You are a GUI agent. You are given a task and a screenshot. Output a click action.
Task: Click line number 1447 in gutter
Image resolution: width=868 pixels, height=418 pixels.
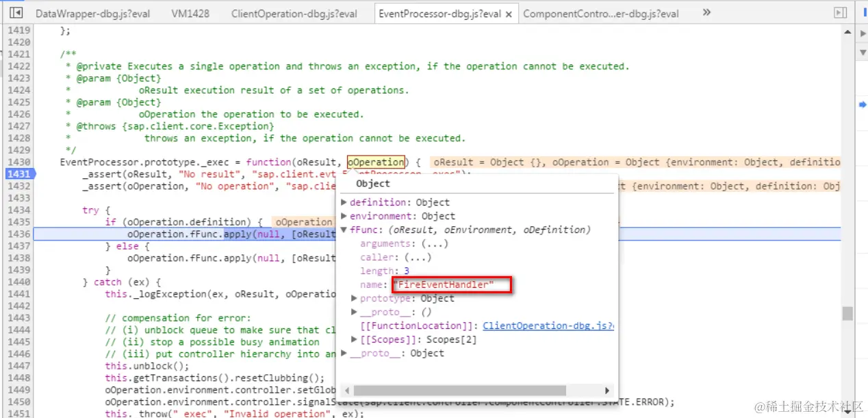(18, 366)
